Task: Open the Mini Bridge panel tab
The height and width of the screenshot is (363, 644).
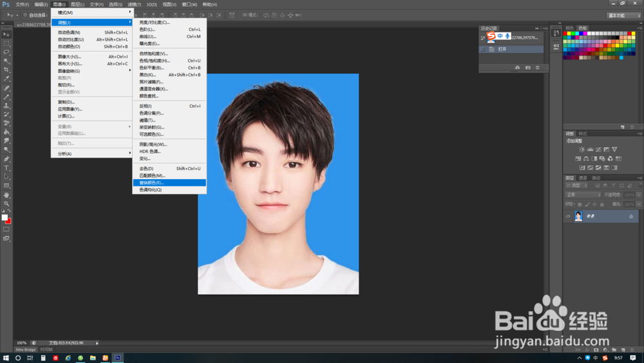Action: (26, 349)
